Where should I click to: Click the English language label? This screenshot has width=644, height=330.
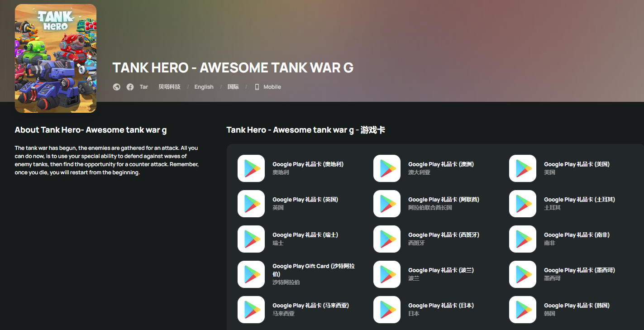[x=204, y=87]
